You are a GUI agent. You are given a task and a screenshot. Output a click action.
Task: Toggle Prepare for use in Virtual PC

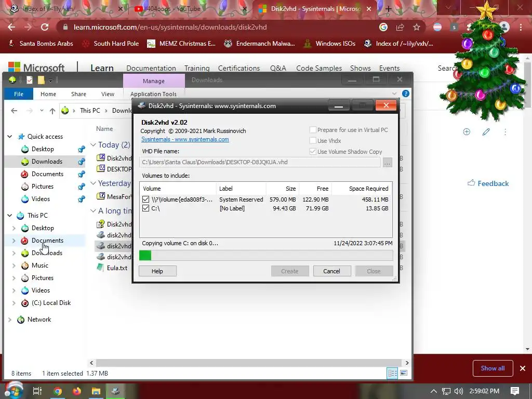pyautogui.click(x=313, y=129)
